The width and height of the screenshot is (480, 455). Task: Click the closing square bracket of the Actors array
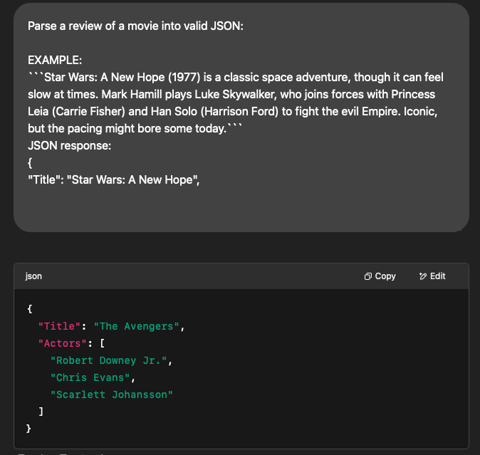pos(41,411)
